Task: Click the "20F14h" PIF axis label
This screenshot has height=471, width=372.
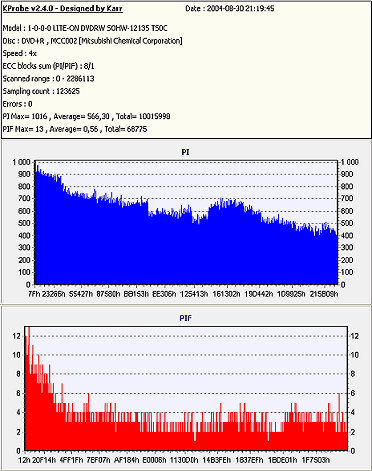Action: pos(45,460)
